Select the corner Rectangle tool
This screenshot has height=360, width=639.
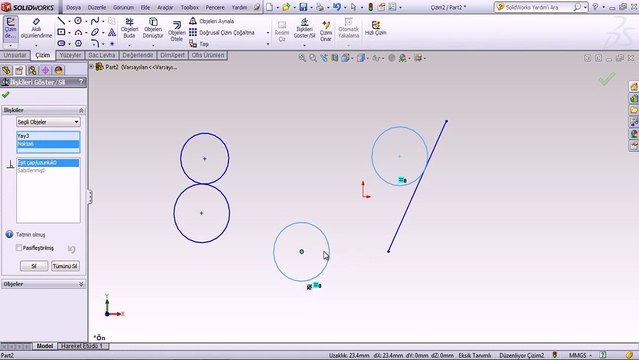coord(61,32)
